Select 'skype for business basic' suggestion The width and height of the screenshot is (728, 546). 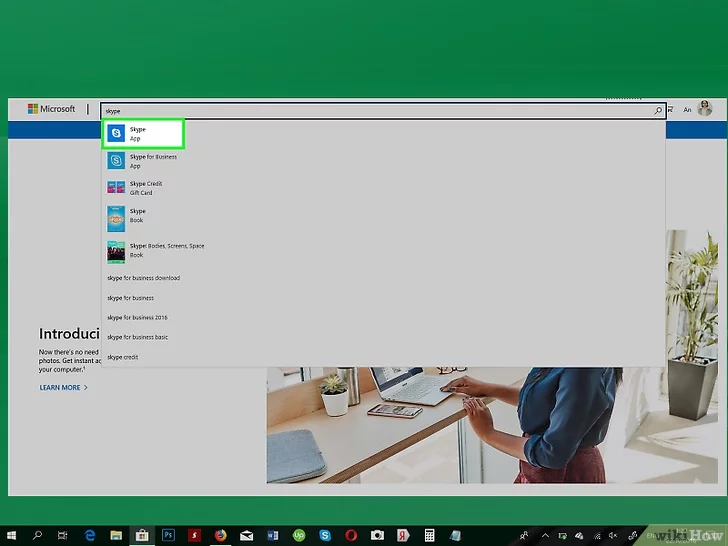[138, 337]
